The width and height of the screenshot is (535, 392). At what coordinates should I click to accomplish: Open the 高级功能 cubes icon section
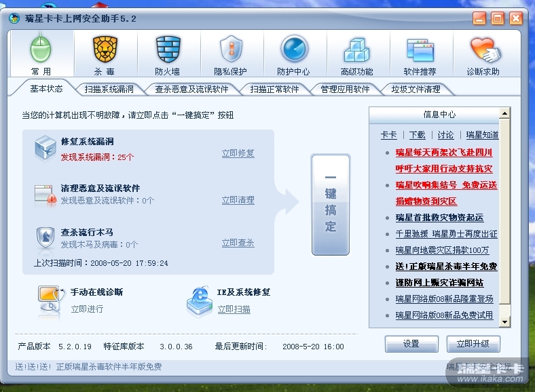[x=357, y=53]
